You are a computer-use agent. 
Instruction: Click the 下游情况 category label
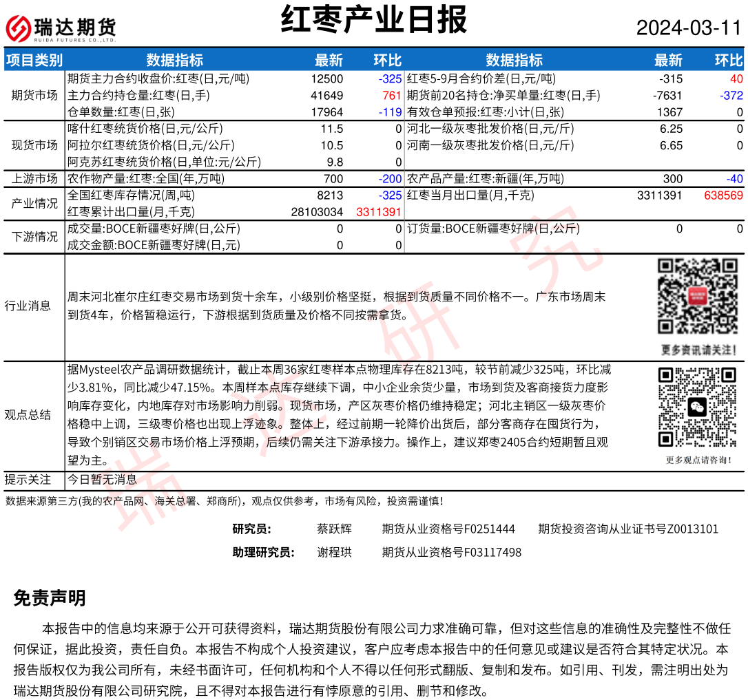click(x=34, y=237)
